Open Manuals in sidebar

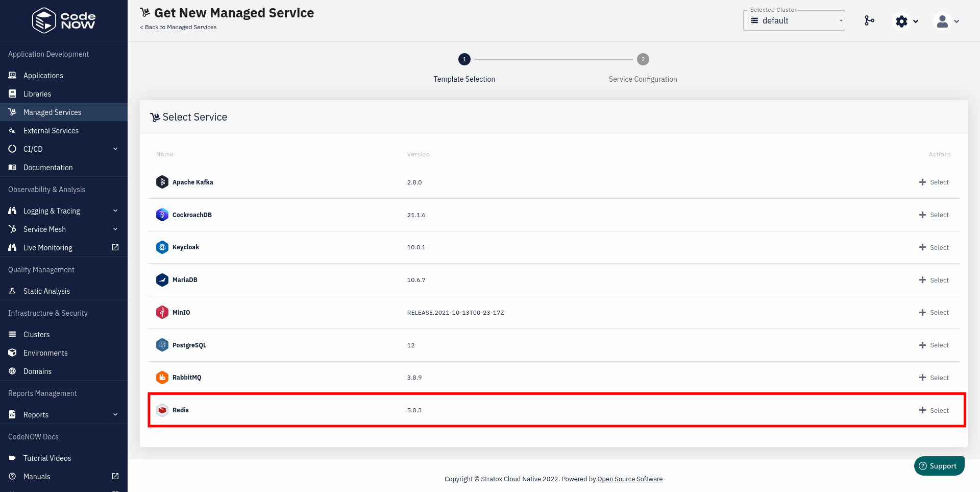[x=64, y=476]
